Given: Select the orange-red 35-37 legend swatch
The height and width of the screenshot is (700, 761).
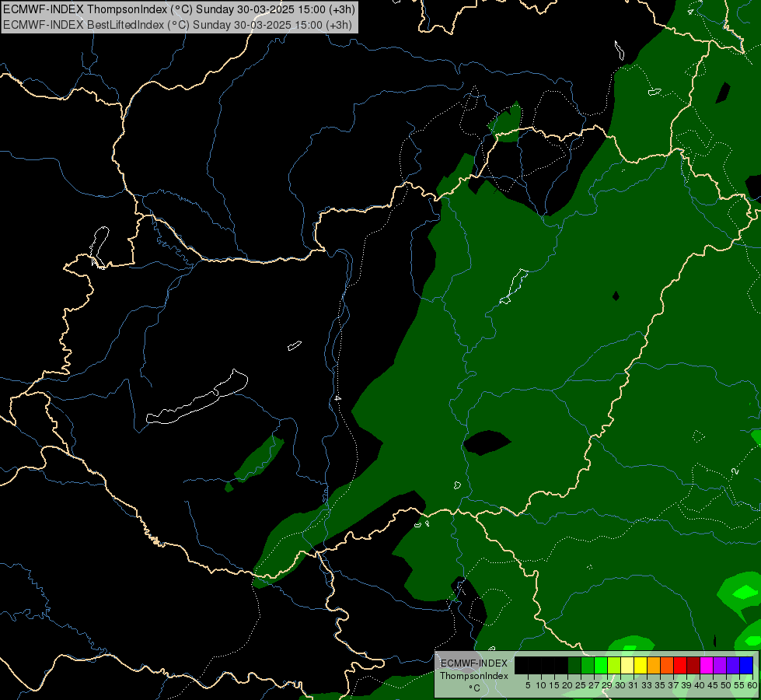Looking at the screenshot, I should [x=667, y=665].
